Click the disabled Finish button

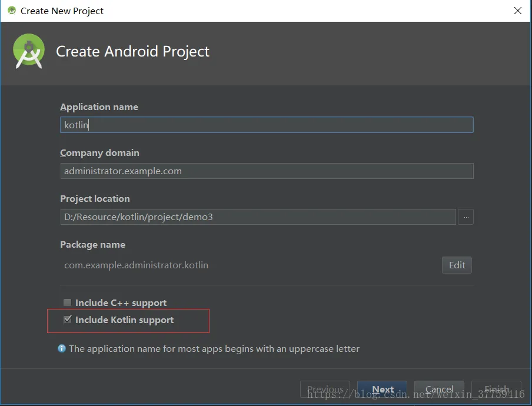496,389
